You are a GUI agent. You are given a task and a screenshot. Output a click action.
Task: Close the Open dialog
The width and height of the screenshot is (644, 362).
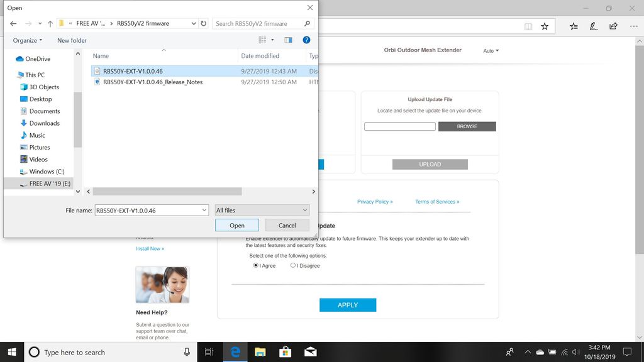point(310,8)
